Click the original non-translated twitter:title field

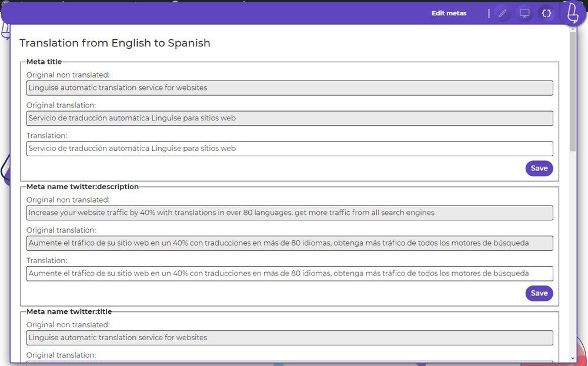289,337
